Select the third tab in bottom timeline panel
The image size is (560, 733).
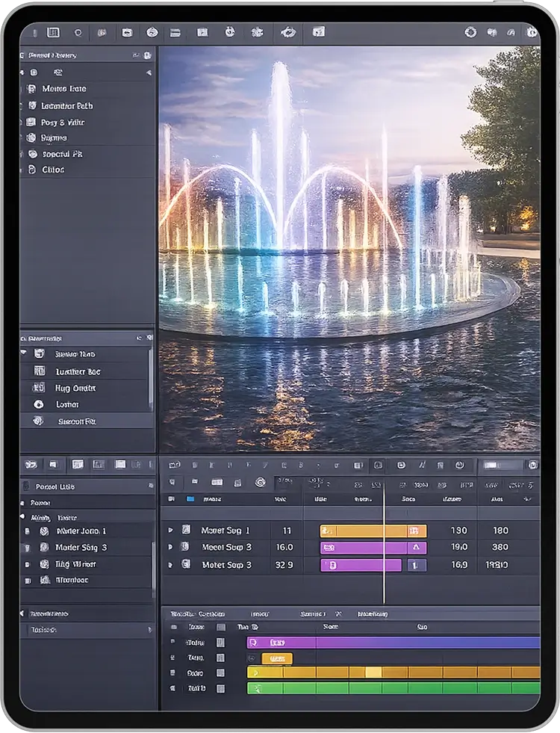312,613
